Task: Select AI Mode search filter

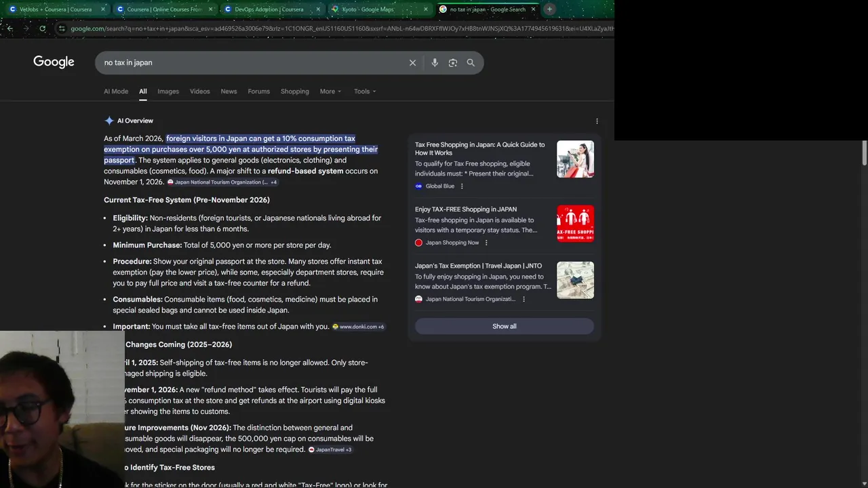Action: coord(116,91)
